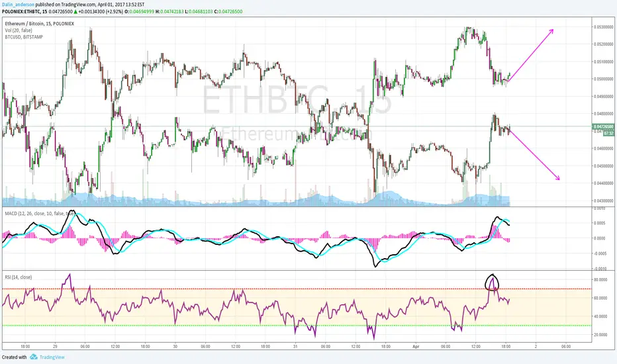Click the 0.05300000 price axis label
The width and height of the screenshot is (617, 364).
coord(603,27)
